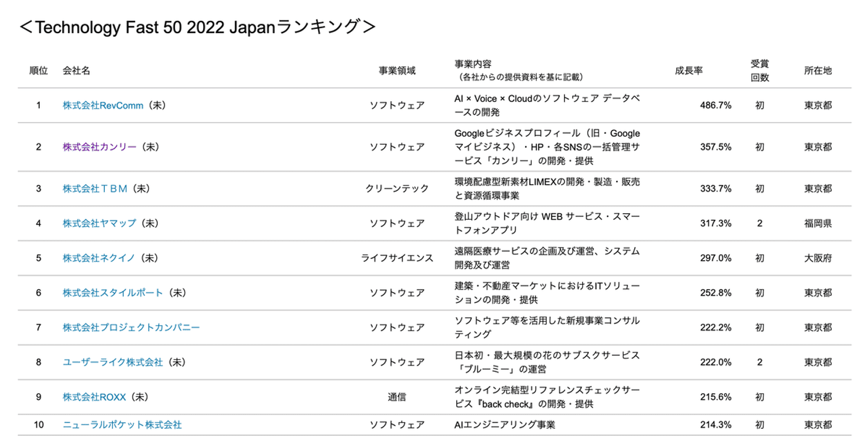868x436 pixels.
Task: Follow the 株式会社ROXX company link
Action: tap(95, 397)
